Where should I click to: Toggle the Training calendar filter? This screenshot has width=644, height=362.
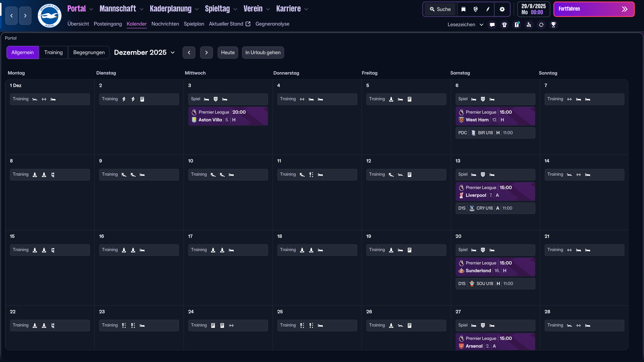(53, 52)
